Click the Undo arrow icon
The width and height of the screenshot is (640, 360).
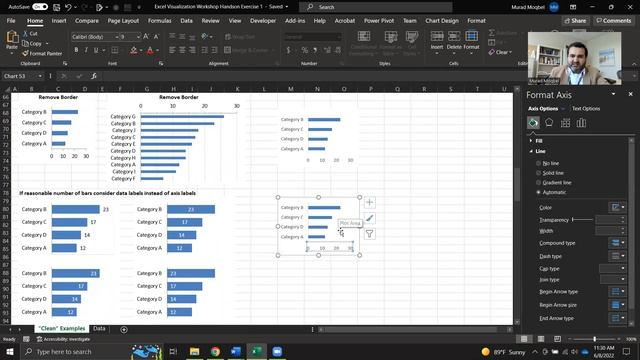pyautogui.click(x=68, y=7)
